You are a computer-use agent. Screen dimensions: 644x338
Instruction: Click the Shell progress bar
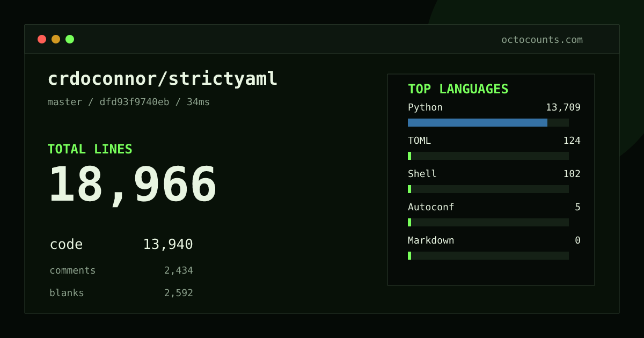(x=488, y=189)
